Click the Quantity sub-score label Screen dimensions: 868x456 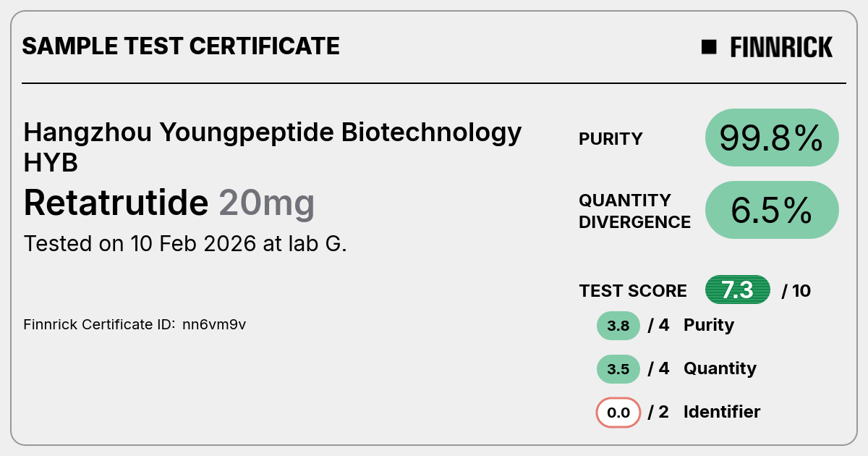click(x=720, y=368)
